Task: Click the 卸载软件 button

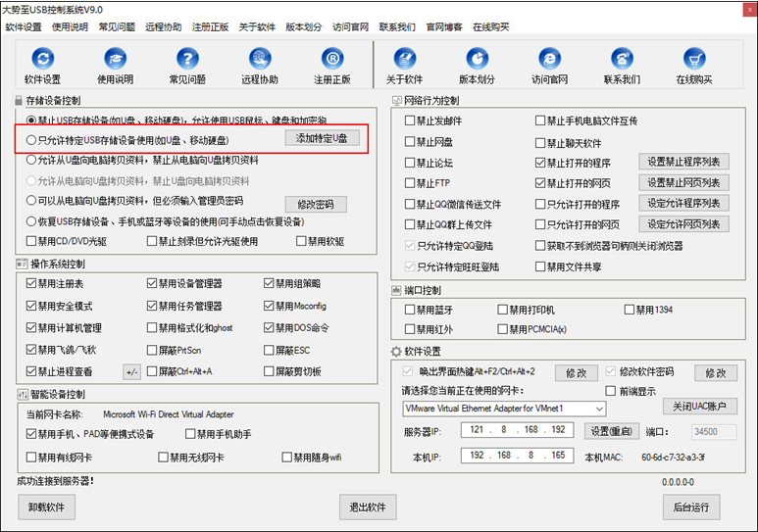Action: (46, 508)
